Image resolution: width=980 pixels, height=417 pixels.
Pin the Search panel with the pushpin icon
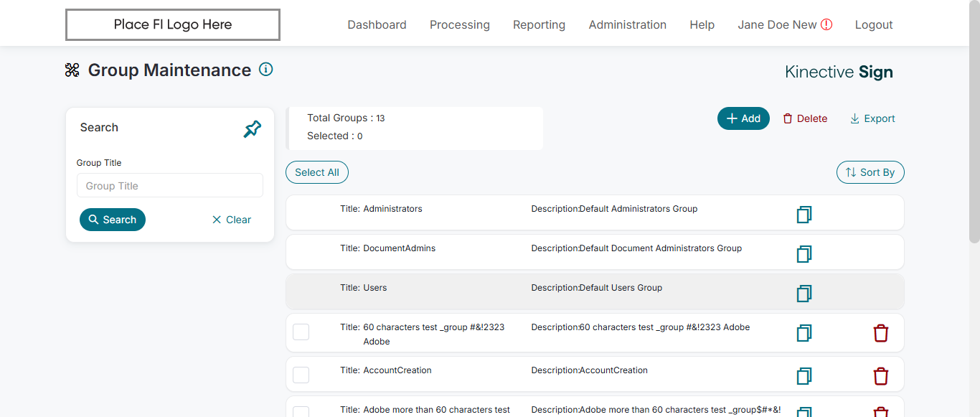click(x=253, y=129)
